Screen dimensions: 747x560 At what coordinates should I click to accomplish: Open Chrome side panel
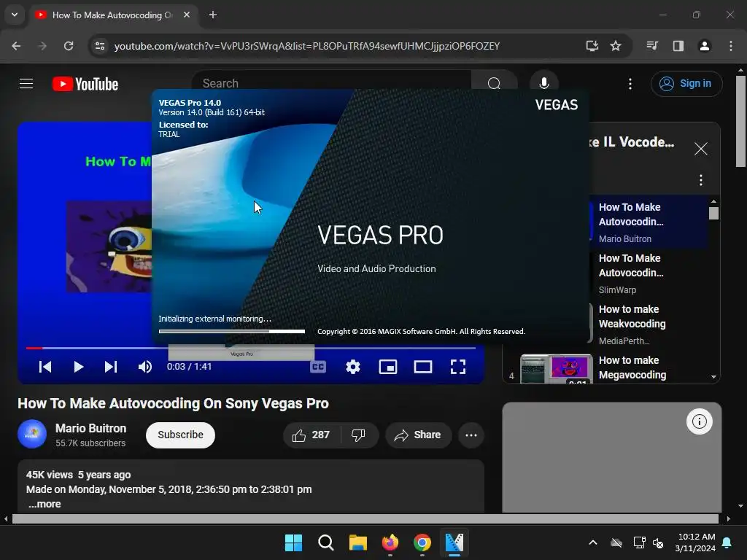[x=678, y=46]
